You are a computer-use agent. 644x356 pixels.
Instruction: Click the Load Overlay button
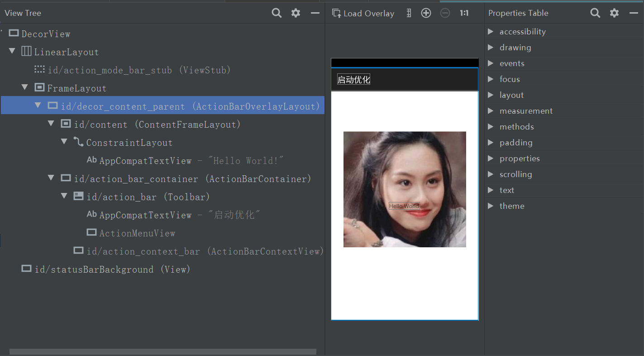[x=363, y=14]
